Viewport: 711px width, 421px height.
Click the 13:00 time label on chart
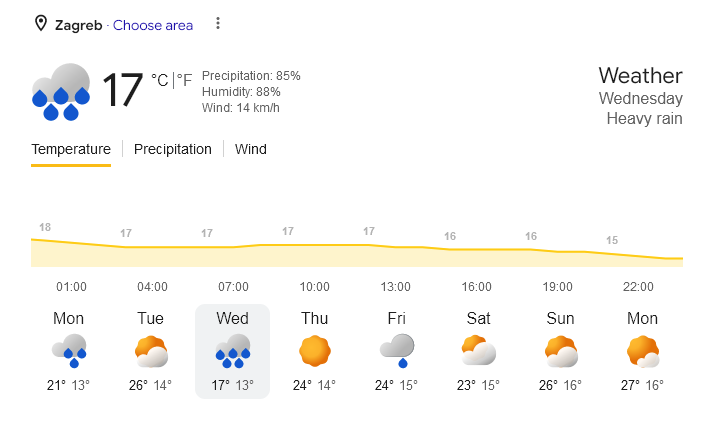tap(395, 287)
